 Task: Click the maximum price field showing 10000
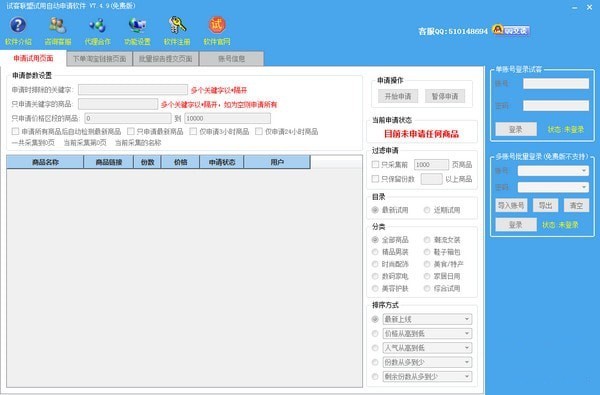(x=227, y=118)
